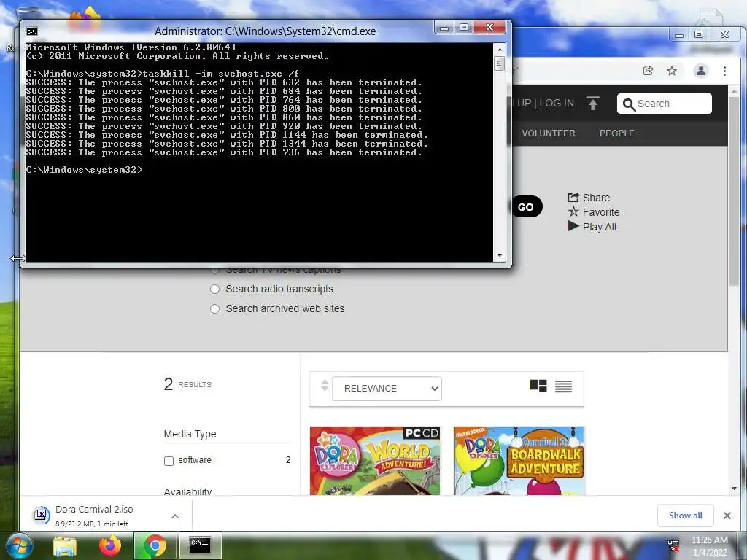Click the Favorite text link

(x=601, y=212)
